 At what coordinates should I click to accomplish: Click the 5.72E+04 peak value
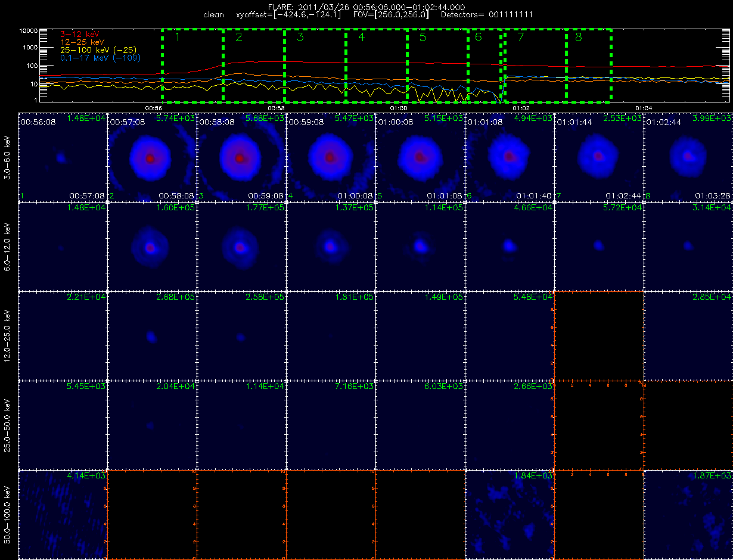click(x=623, y=207)
